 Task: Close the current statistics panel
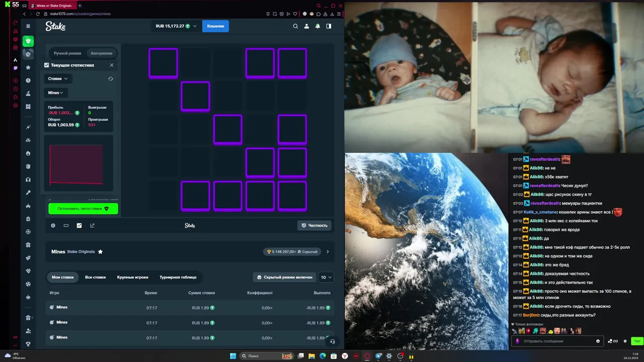pos(112,65)
